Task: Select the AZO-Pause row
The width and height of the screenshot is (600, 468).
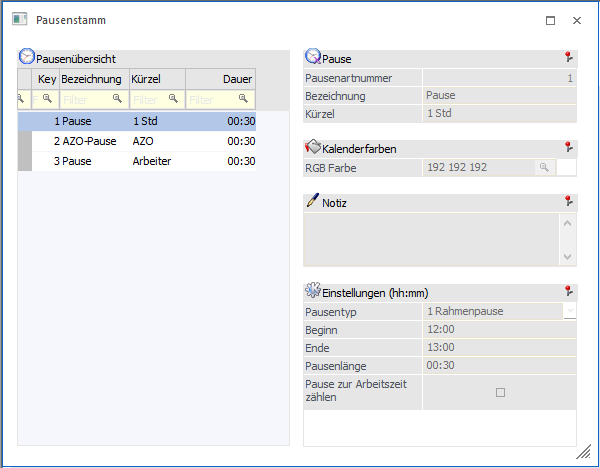Action: [90, 142]
